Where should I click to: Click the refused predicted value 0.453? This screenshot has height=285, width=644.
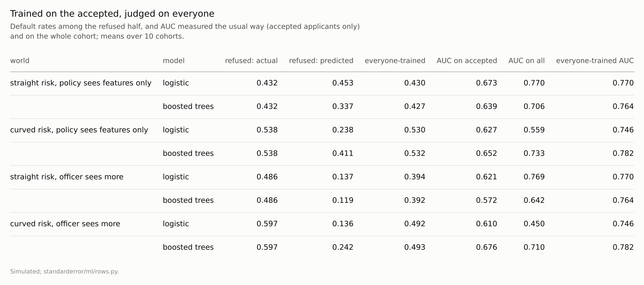tap(343, 83)
